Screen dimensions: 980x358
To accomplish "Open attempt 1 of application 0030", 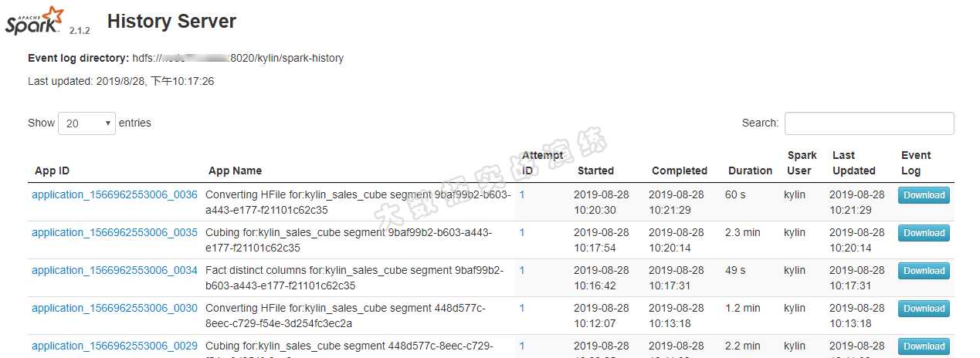I will pyautogui.click(x=522, y=308).
